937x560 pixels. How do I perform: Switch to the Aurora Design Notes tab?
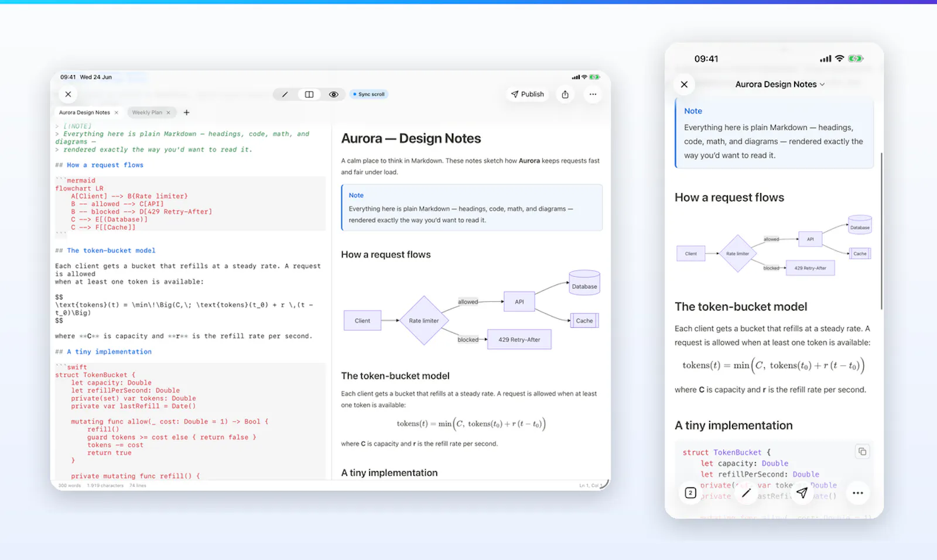tap(84, 112)
